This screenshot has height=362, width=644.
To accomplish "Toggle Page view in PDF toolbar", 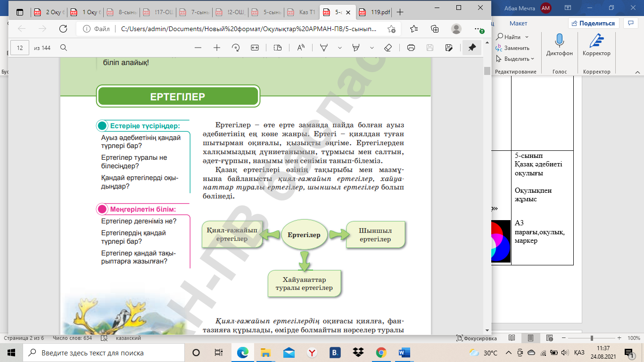I will point(277,48).
